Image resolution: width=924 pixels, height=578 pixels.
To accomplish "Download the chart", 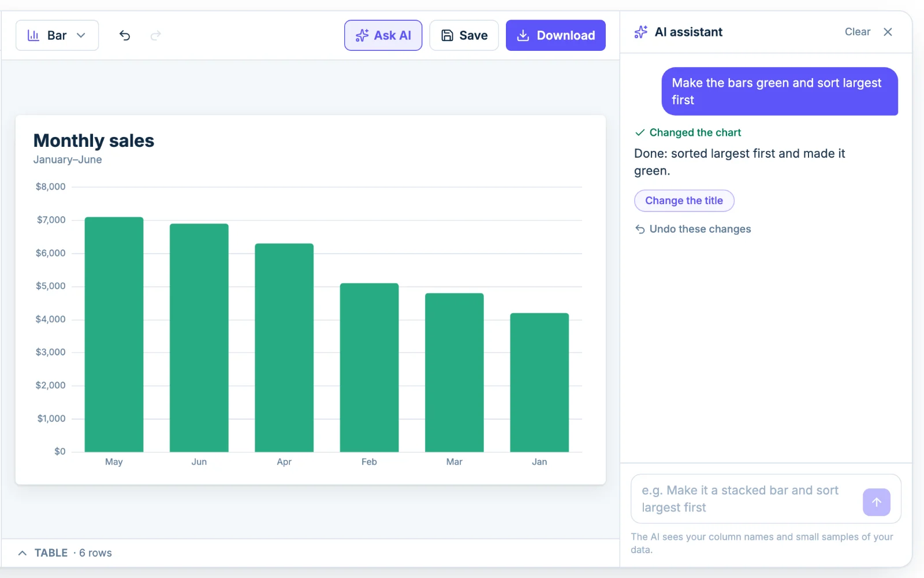I will (x=556, y=35).
